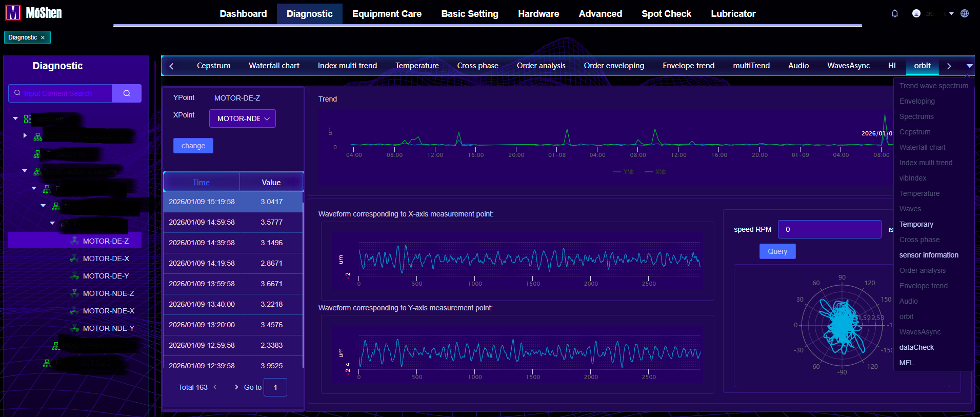
Task: Open the user account dropdown caret
Action: click(x=951, y=14)
